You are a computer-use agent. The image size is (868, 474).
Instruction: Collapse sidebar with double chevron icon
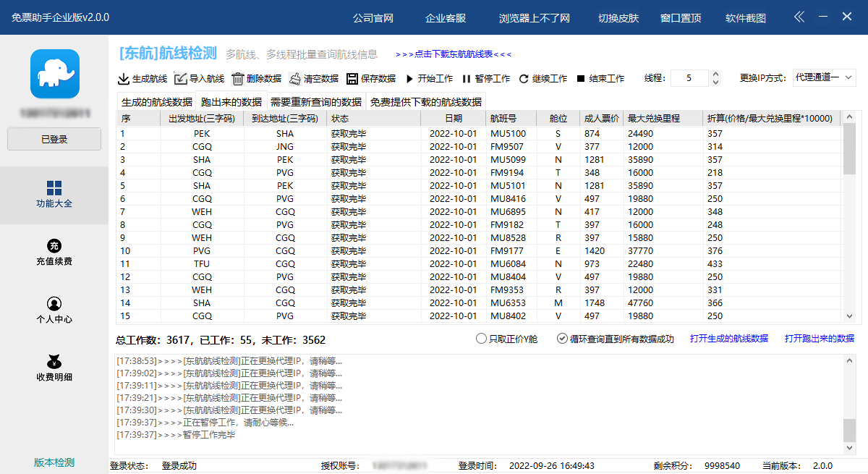[x=799, y=17]
